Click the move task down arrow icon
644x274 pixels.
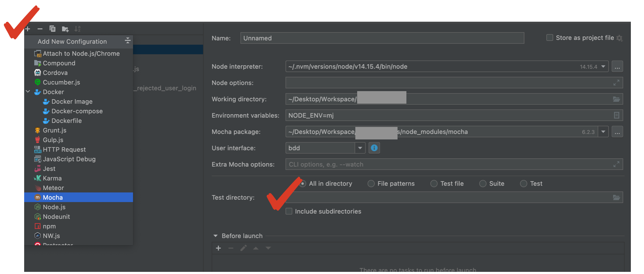[x=268, y=248]
